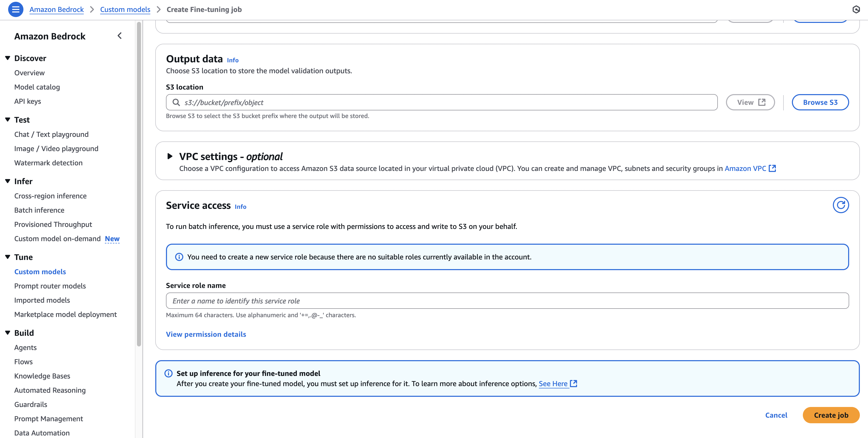Open Output data Info link

click(x=232, y=60)
